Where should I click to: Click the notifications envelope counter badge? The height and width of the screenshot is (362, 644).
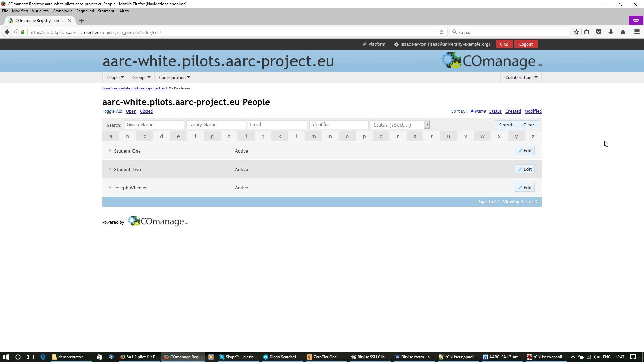[504, 44]
